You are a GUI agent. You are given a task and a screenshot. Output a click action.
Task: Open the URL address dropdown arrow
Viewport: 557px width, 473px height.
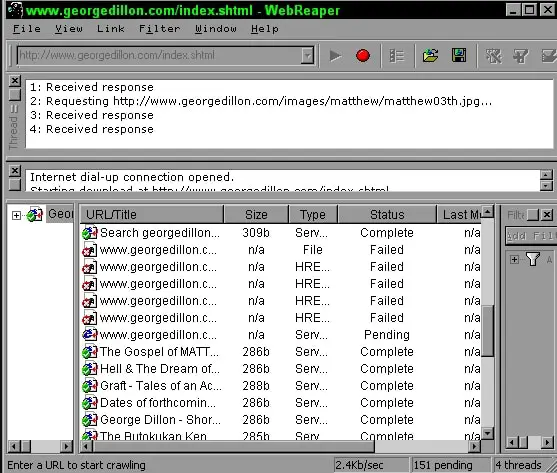(307, 55)
